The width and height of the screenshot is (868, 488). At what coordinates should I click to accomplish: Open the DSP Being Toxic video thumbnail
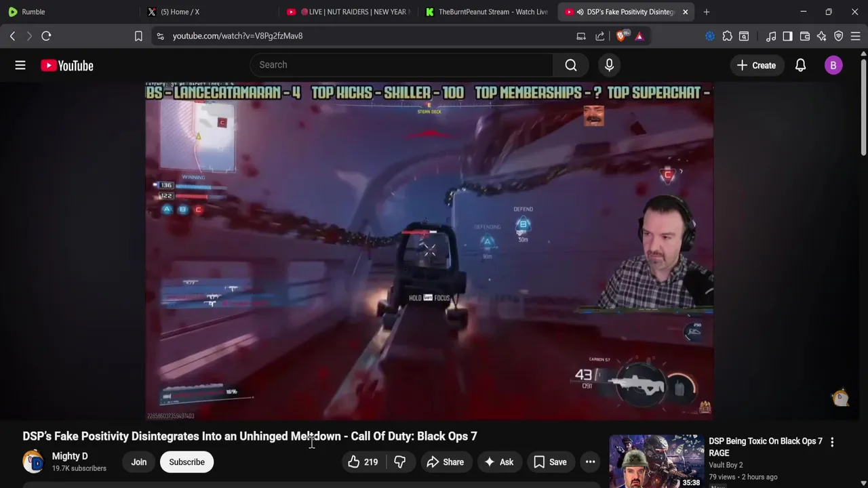click(656, 462)
